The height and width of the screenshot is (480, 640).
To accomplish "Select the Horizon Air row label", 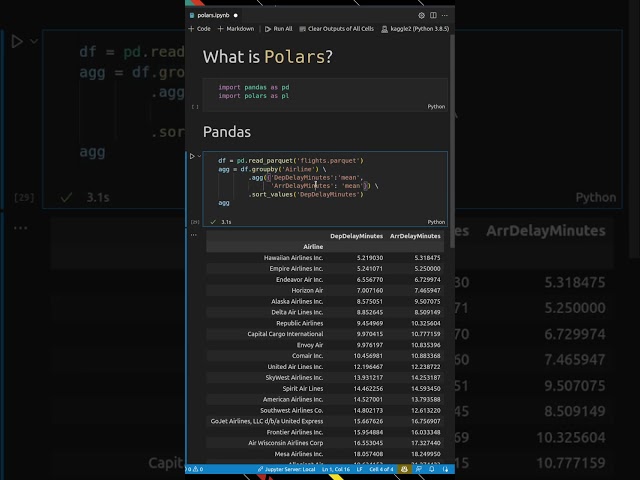I will point(307,290).
